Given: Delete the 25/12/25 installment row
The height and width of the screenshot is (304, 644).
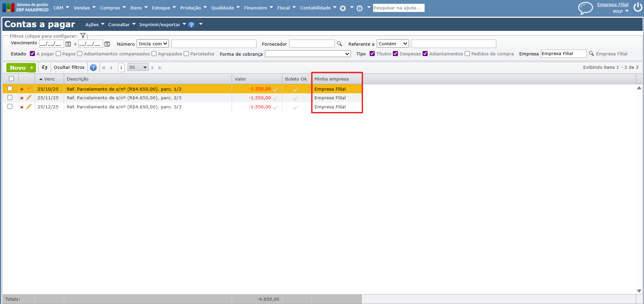Looking at the screenshot, I should (22, 107).
